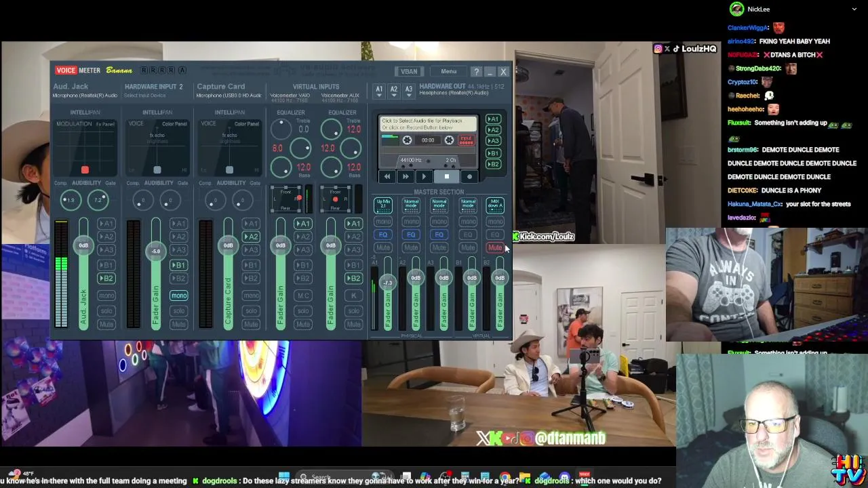Route cassette playback to A3 bus
Screen dimensions: 868x488
point(493,141)
